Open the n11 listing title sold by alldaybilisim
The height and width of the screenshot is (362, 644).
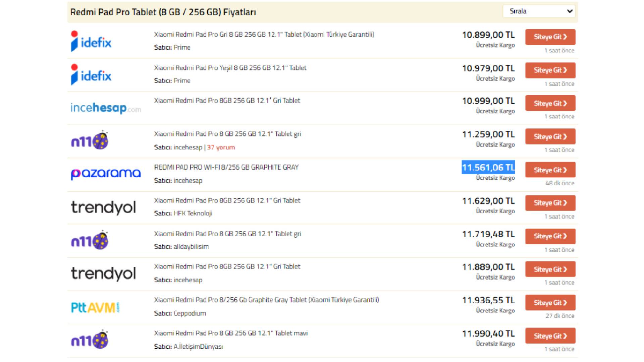pos(227,234)
